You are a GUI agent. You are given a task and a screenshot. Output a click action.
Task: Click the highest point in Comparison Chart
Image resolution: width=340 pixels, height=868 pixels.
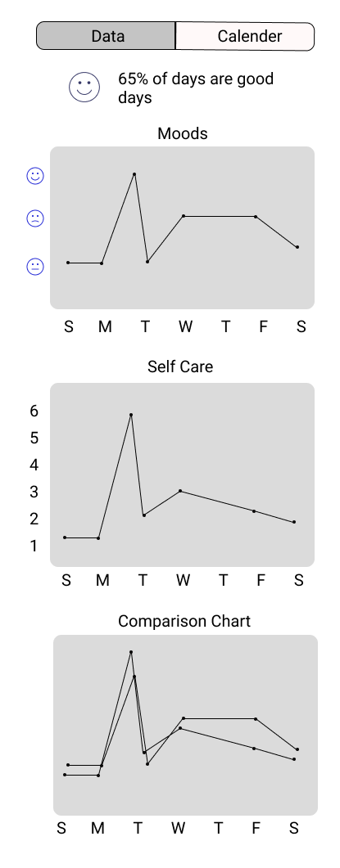click(131, 652)
